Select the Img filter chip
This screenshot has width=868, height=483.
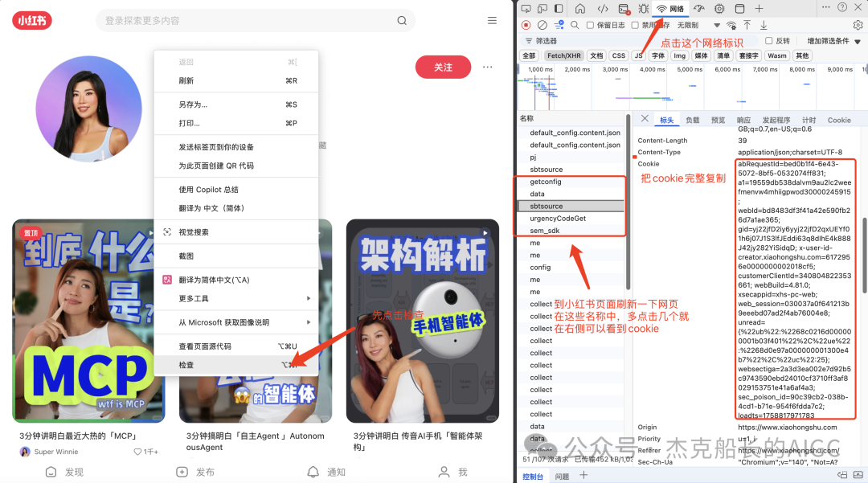click(x=679, y=55)
